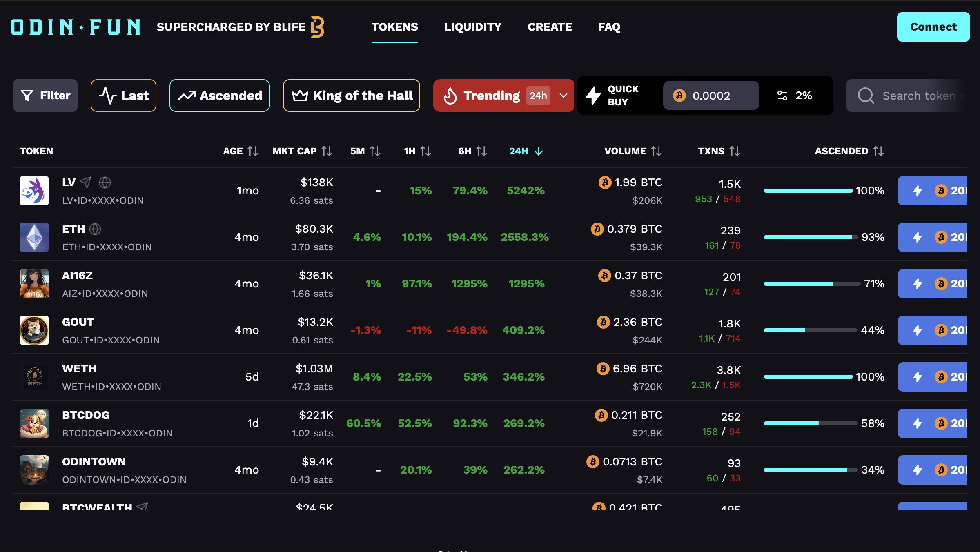The image size is (980, 552).
Task: Click the Telegram icon next to LV token
Action: click(x=86, y=183)
